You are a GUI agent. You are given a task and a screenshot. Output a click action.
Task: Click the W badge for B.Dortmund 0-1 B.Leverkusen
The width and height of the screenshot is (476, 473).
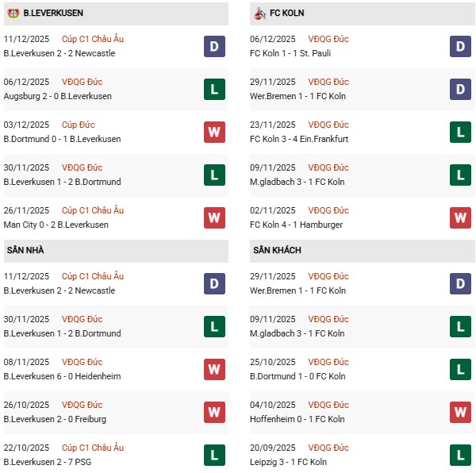[214, 133]
